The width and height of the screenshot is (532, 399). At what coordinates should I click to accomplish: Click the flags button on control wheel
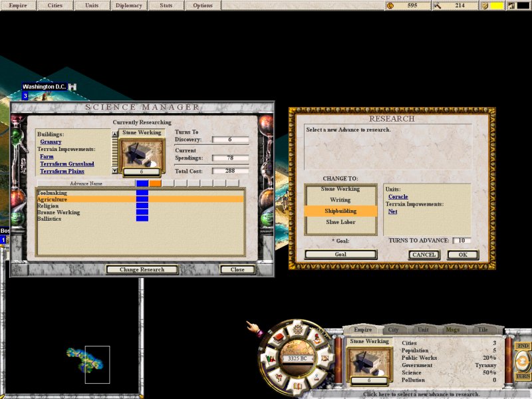pyautogui.click(x=271, y=358)
